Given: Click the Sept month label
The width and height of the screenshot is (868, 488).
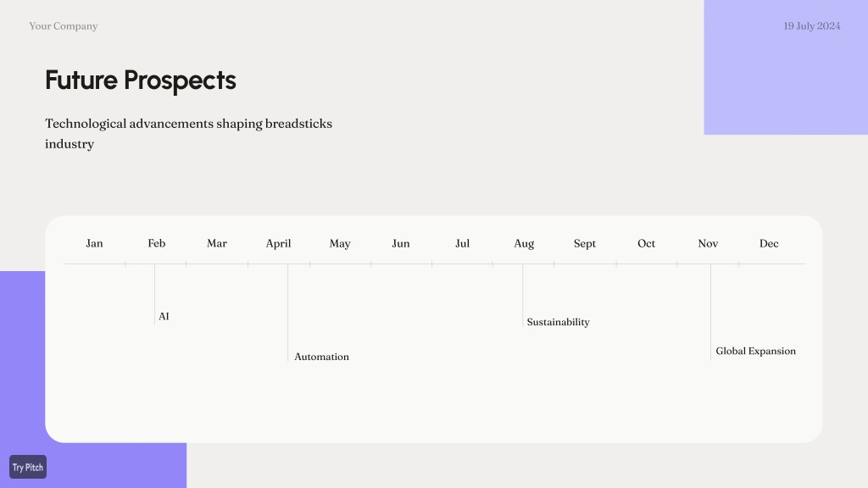Looking at the screenshot, I should 585,243.
